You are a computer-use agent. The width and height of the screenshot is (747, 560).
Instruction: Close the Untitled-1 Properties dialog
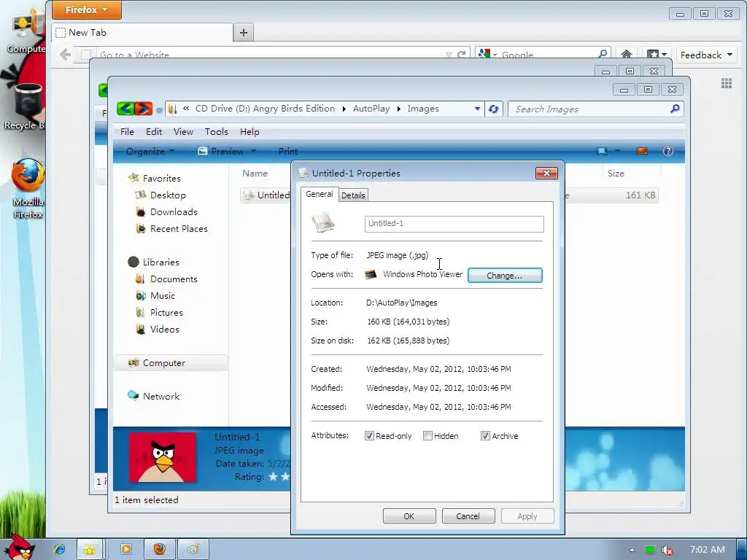point(546,174)
